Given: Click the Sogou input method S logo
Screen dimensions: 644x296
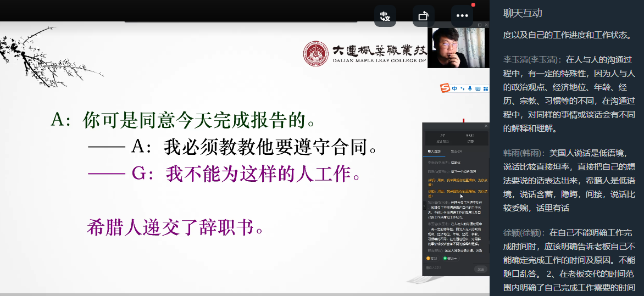Looking at the screenshot, I should click(x=445, y=88).
